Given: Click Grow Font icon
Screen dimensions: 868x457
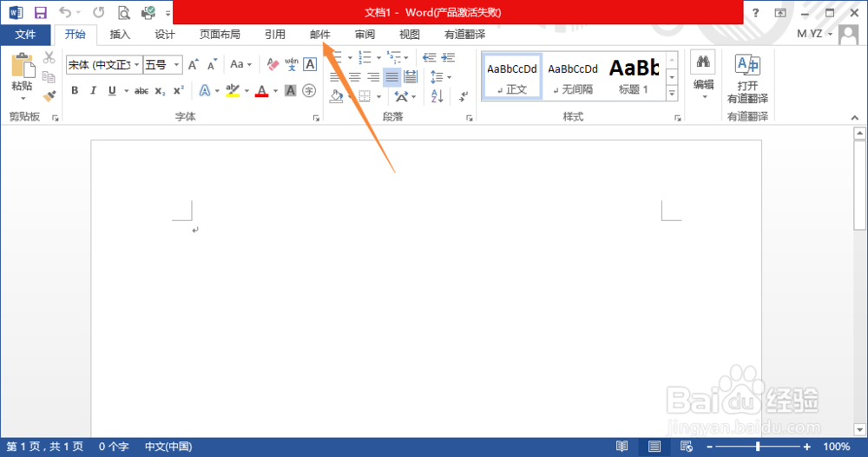Looking at the screenshot, I should tap(194, 65).
